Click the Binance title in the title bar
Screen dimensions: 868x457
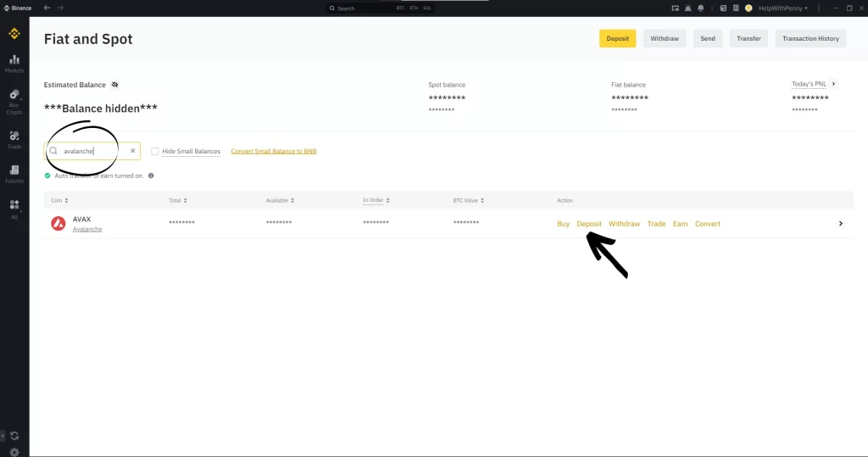click(18, 8)
